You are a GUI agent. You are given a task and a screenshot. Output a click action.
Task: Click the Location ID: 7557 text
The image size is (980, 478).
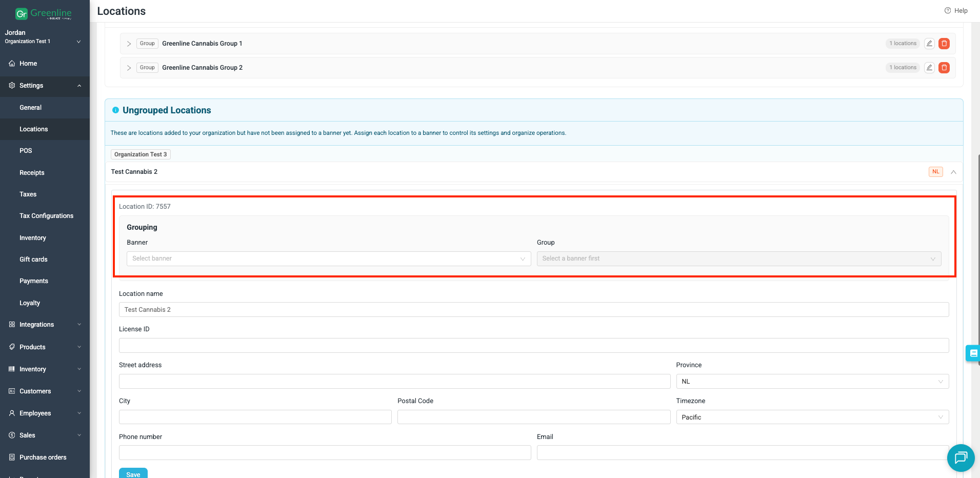coord(145,207)
